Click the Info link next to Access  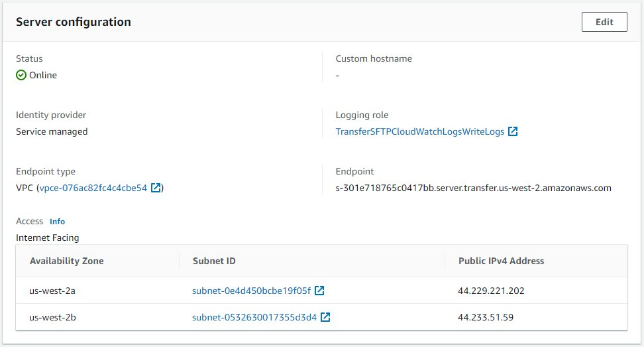pos(57,222)
